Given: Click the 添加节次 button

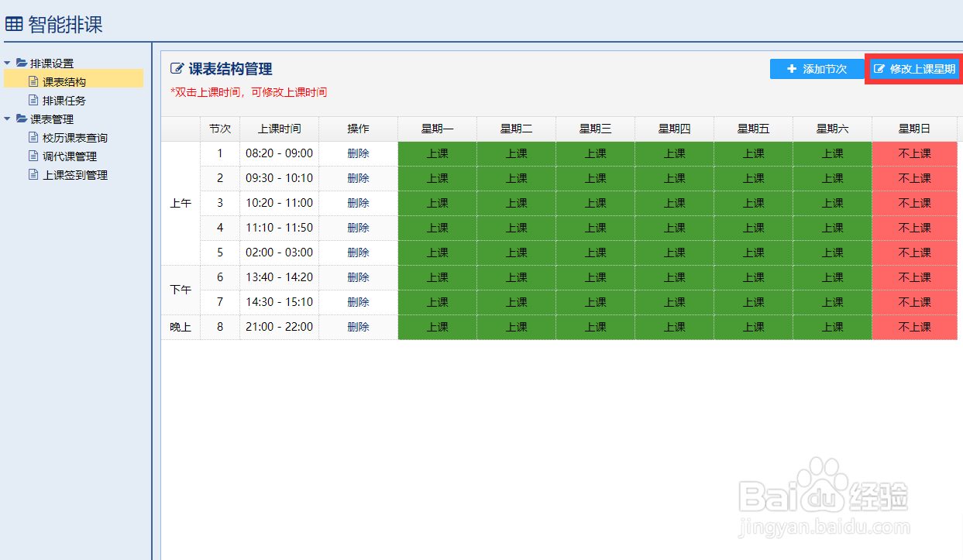Looking at the screenshot, I should click(x=817, y=69).
